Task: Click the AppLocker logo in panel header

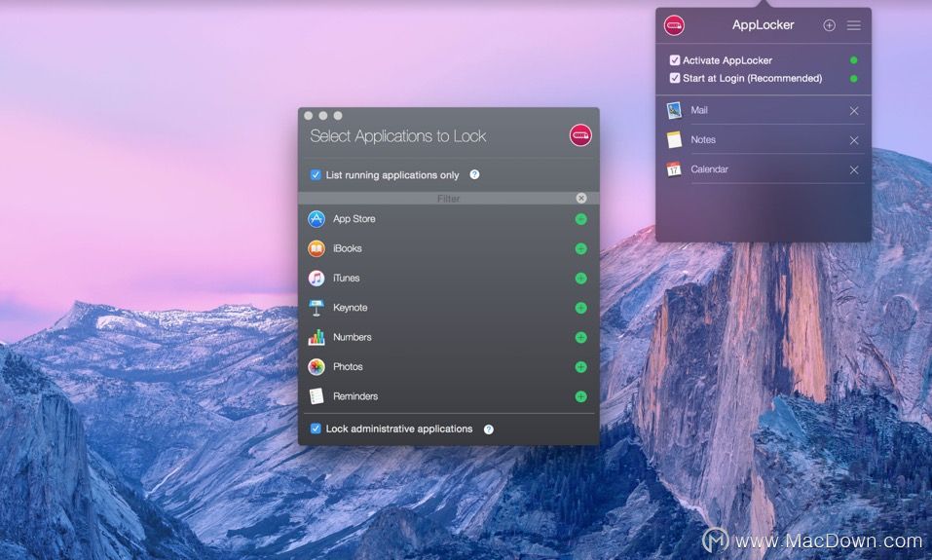Action: (x=674, y=25)
